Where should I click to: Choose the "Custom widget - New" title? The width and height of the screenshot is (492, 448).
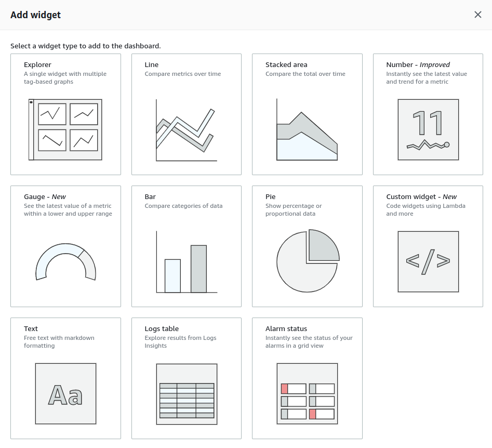[421, 197]
